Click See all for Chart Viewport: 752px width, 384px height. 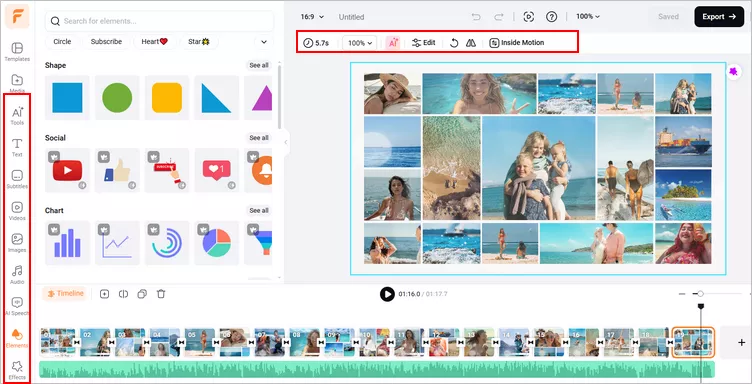(x=258, y=210)
